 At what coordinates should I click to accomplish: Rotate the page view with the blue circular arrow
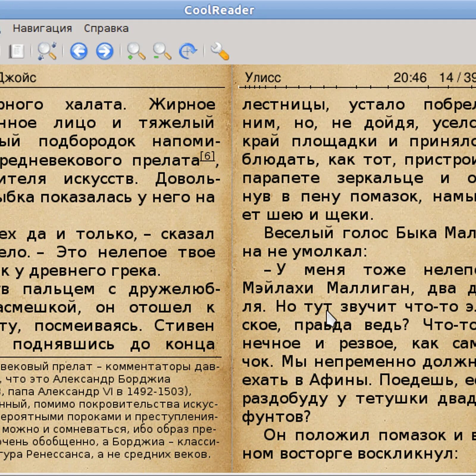point(188,51)
